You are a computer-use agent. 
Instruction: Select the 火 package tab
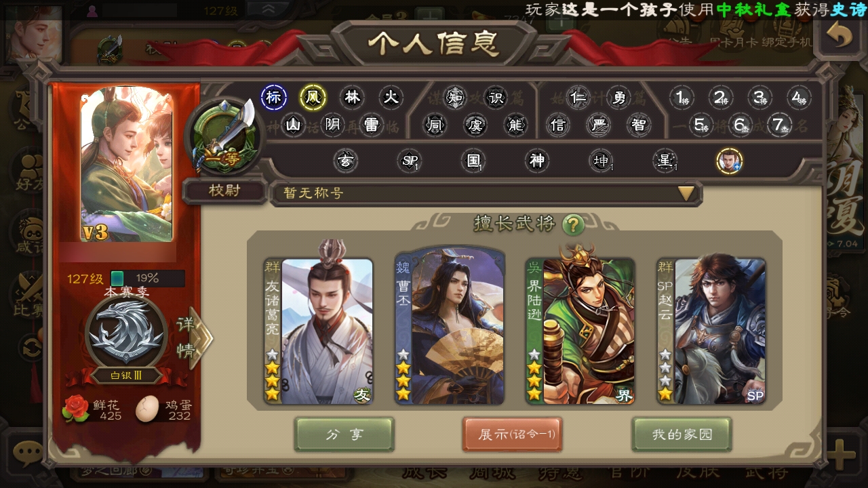(x=391, y=98)
